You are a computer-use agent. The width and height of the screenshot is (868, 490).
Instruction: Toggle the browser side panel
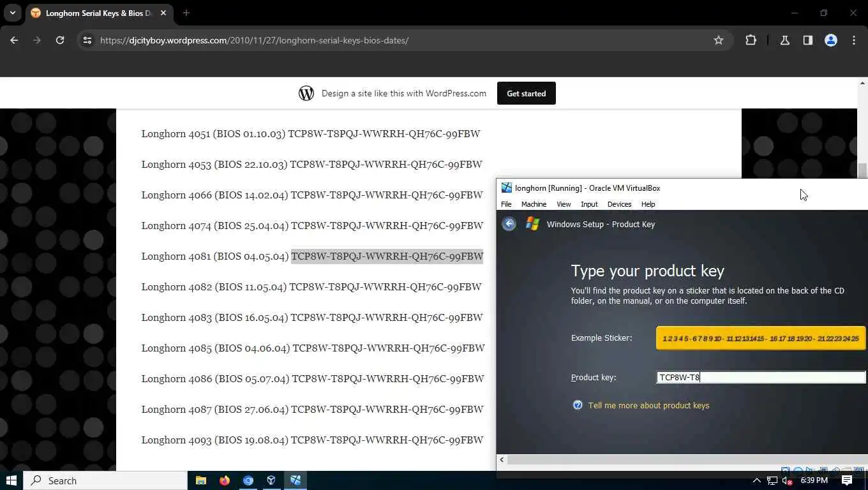point(808,40)
